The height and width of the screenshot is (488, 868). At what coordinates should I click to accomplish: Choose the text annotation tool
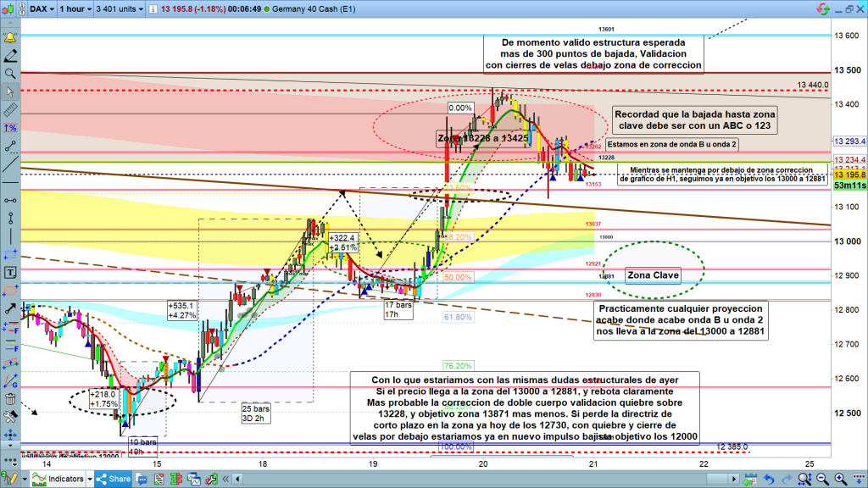[10, 272]
